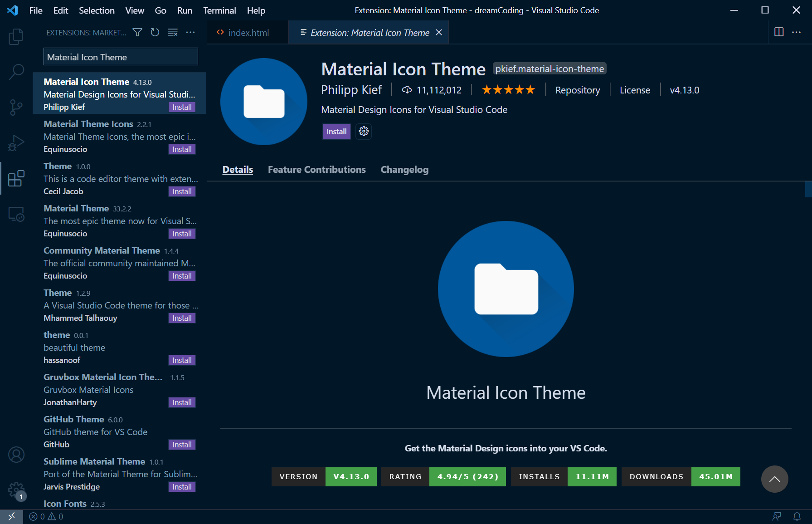This screenshot has height=524, width=812.
Task: Open the Go menu
Action: (160, 10)
